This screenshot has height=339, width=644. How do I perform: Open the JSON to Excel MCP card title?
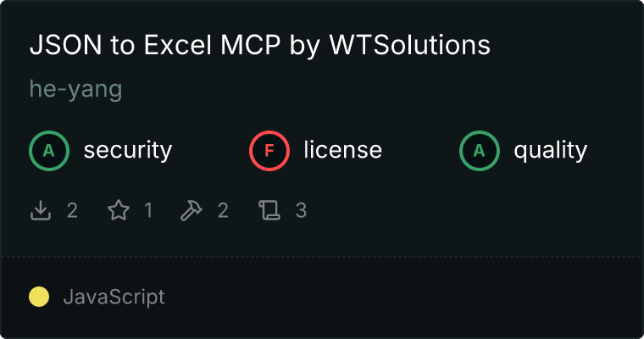coord(260,45)
